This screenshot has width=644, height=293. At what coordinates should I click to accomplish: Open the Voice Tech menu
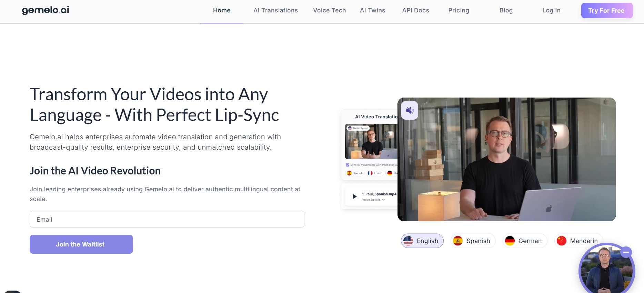coord(329,10)
